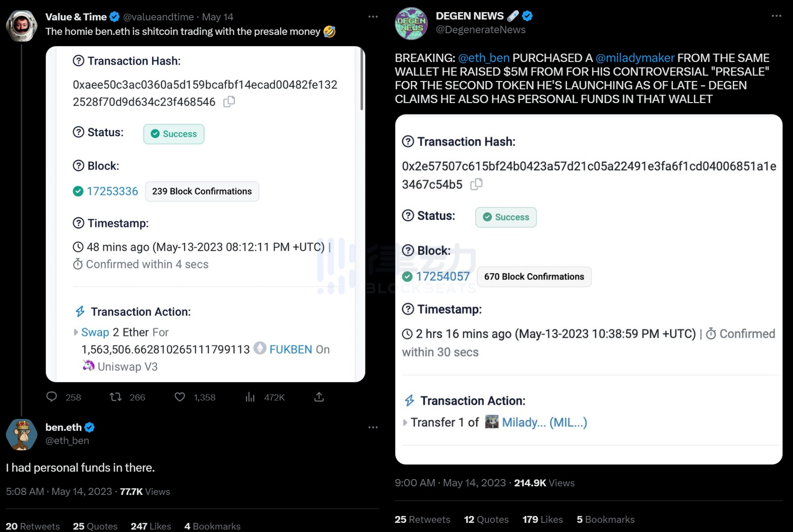Copy the 0xaee50c transaction hash
The height and width of the screenshot is (532, 793).
(x=229, y=102)
